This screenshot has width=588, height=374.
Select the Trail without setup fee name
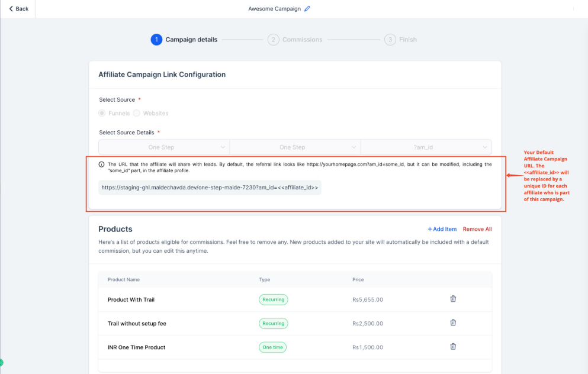[137, 324]
